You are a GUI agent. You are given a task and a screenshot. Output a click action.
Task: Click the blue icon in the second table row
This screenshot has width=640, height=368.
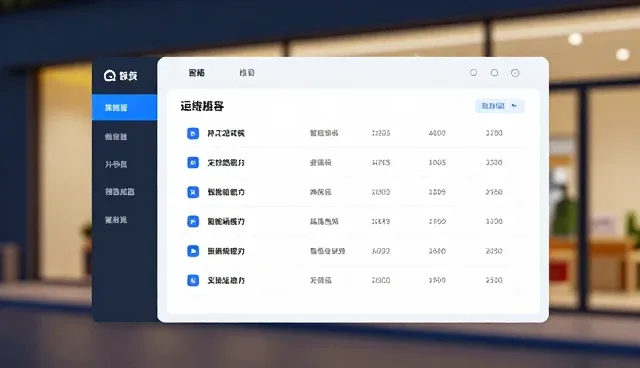(193, 163)
